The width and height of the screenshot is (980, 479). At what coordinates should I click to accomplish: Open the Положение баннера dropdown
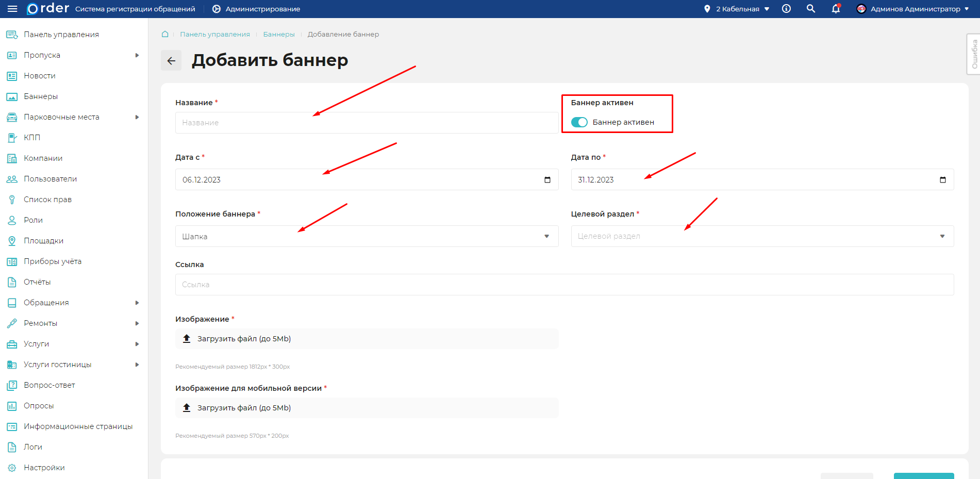[x=367, y=236]
